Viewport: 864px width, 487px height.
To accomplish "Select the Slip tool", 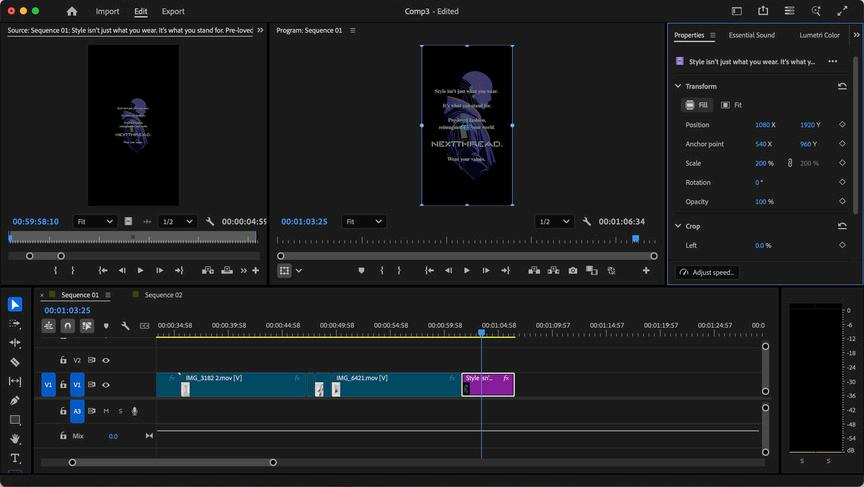I will (x=15, y=381).
